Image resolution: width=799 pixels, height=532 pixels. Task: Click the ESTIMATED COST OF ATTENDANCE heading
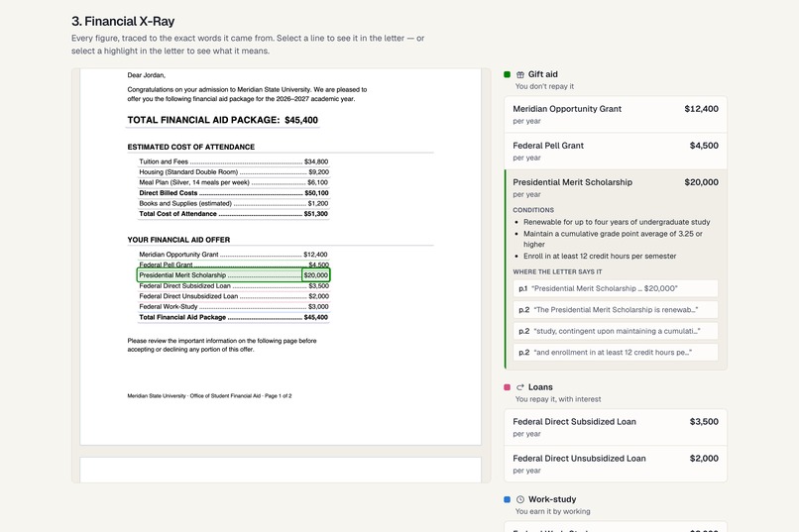tap(191, 148)
